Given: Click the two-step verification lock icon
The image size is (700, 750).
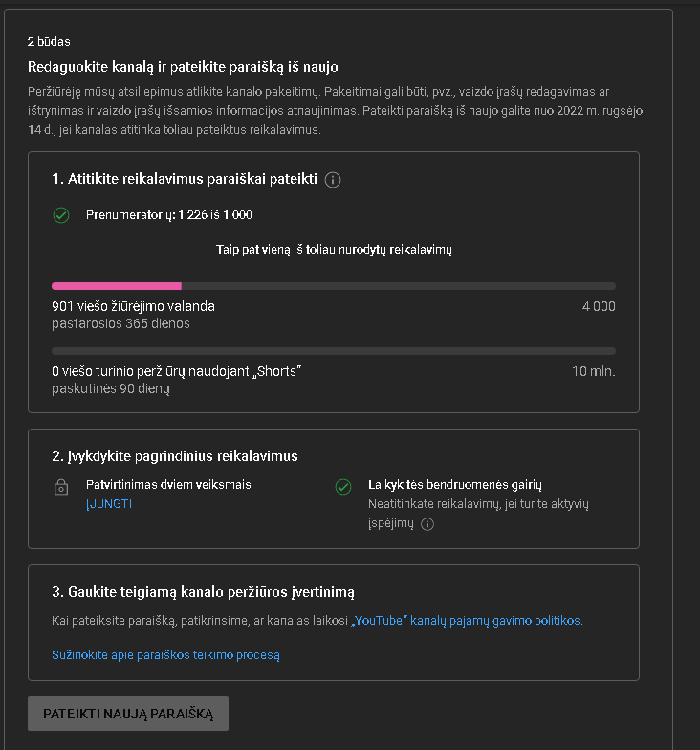Looking at the screenshot, I should (61, 488).
